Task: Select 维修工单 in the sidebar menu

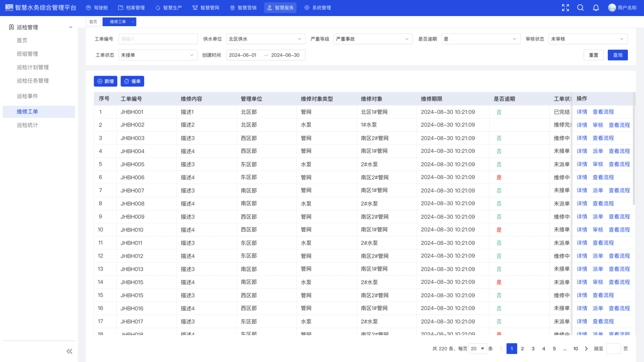Action: [27, 112]
